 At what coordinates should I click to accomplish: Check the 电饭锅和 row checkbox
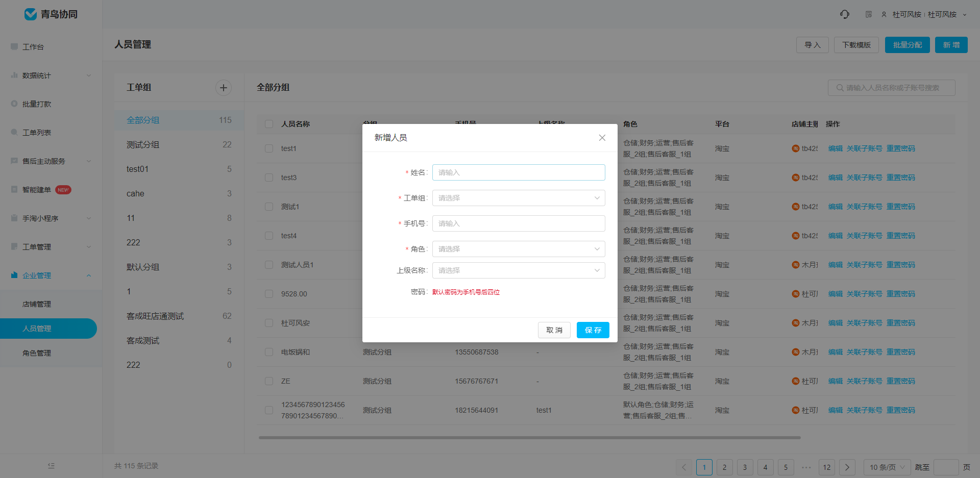tap(269, 352)
